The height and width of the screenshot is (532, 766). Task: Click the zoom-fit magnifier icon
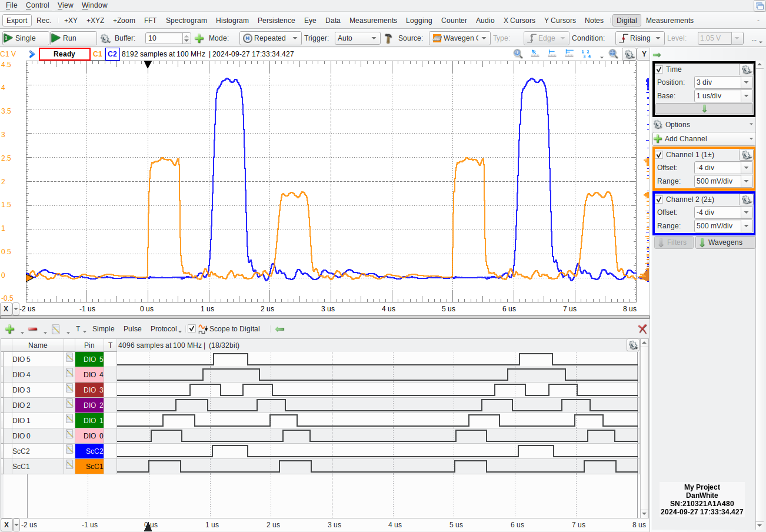pos(614,54)
